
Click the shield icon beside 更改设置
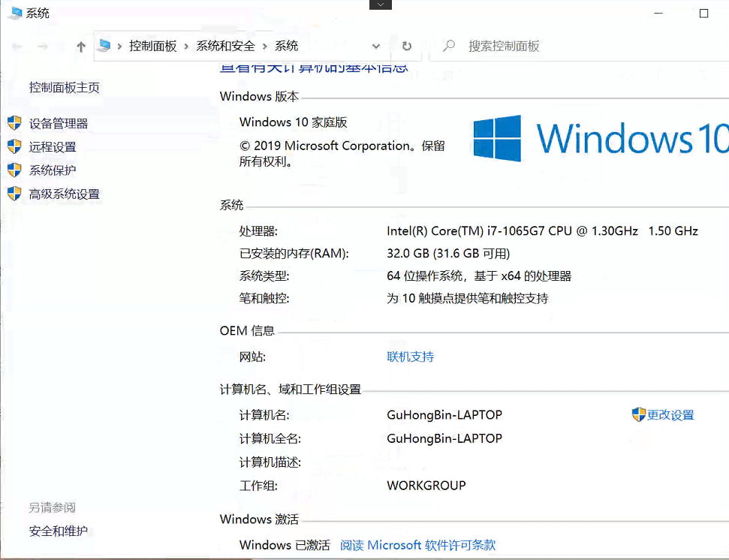639,414
